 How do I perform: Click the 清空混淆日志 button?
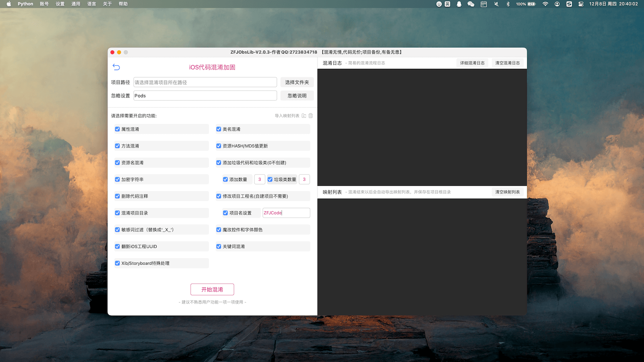pos(507,63)
